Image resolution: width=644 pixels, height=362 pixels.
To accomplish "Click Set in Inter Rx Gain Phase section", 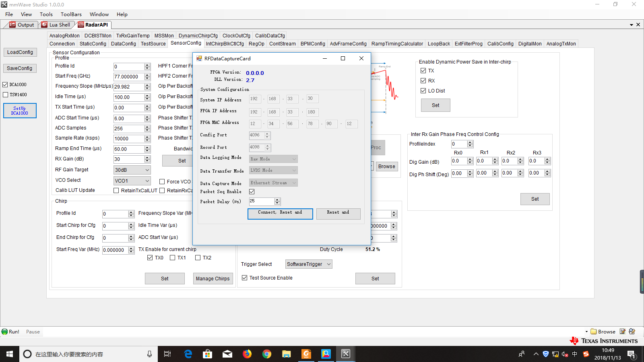I will coord(535,199).
